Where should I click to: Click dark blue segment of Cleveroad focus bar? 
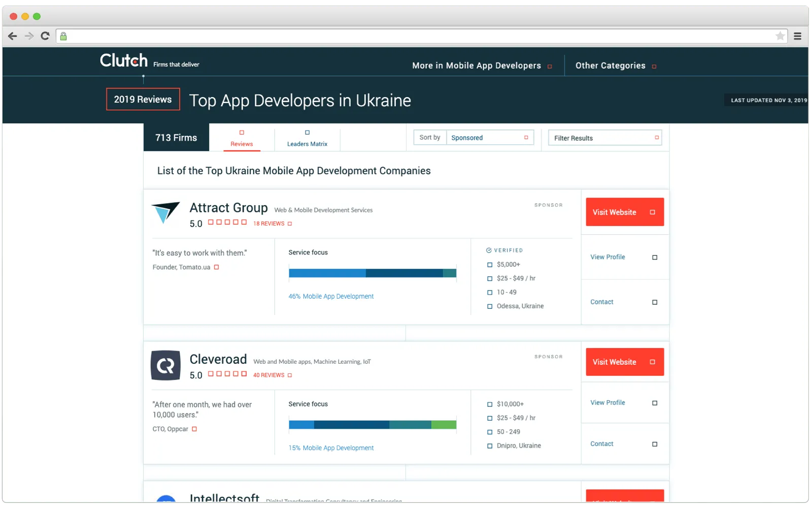point(352,425)
